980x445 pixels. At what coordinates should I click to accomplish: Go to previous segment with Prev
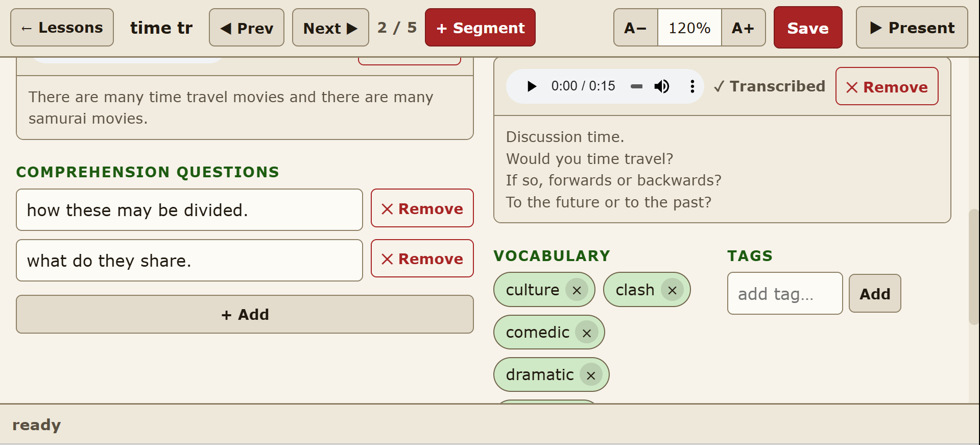pyautogui.click(x=247, y=28)
